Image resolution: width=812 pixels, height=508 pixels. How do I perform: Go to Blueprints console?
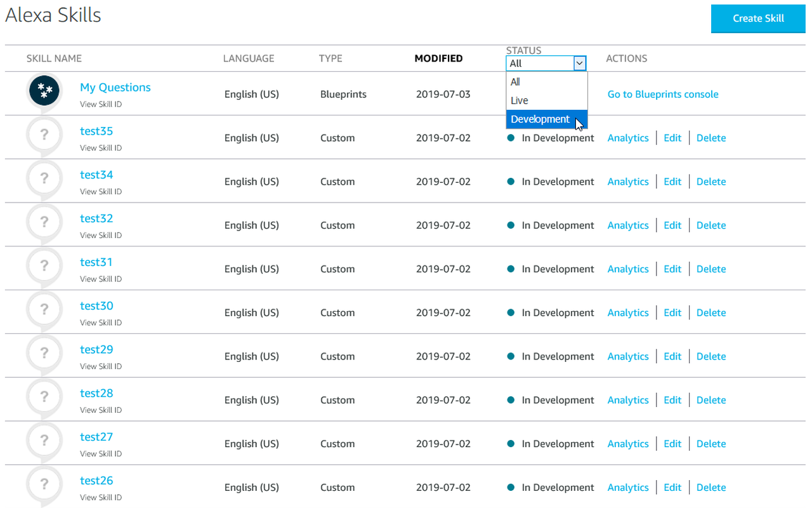point(663,94)
